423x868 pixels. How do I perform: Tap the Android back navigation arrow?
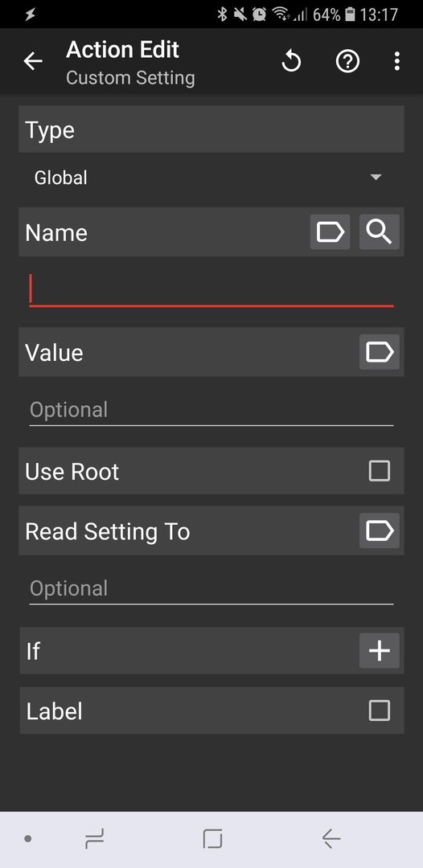(331, 839)
